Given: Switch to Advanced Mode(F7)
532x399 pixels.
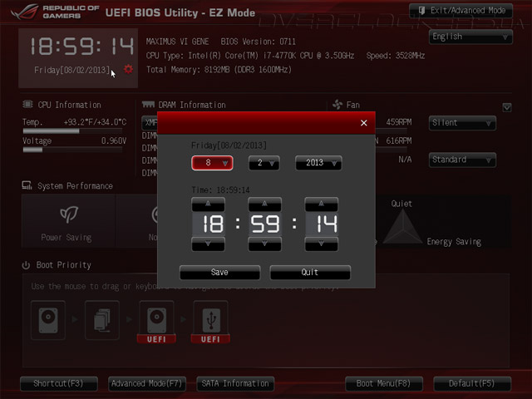Looking at the screenshot, I should [x=147, y=384].
